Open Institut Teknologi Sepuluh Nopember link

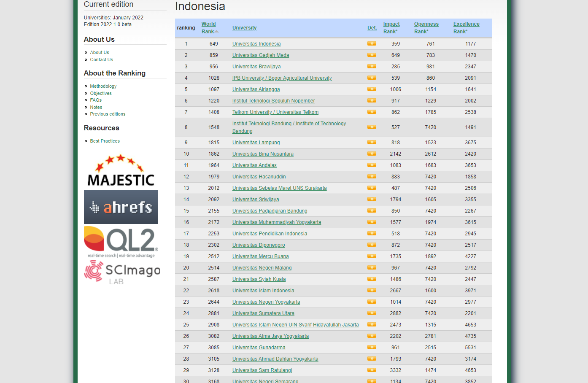[x=273, y=101]
